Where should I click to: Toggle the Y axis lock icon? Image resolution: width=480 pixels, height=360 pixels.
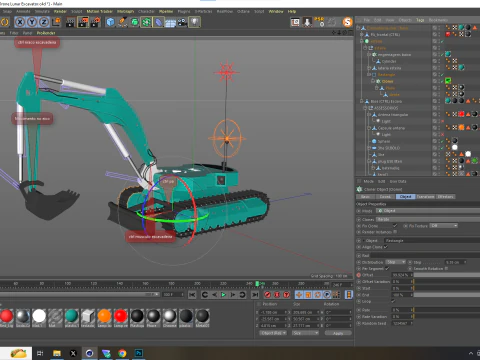click(x=32, y=22)
